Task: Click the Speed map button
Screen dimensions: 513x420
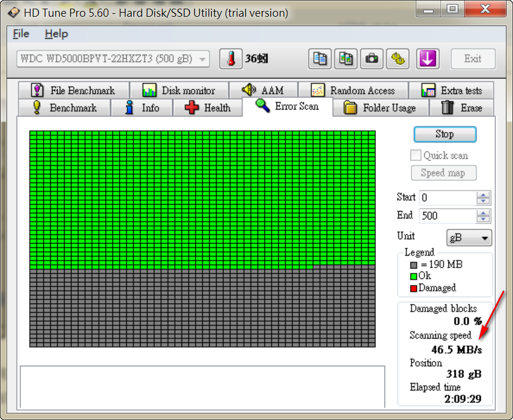Action: [x=444, y=173]
